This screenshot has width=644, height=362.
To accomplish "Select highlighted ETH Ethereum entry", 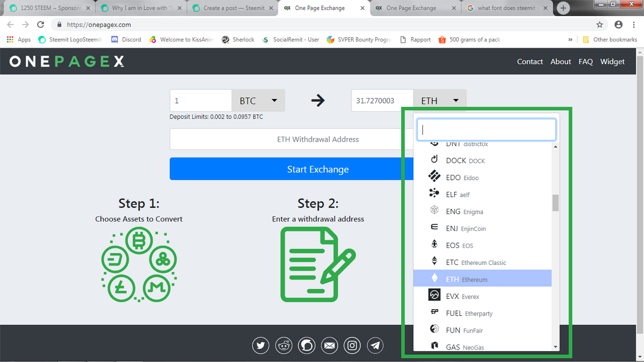I will click(483, 278).
